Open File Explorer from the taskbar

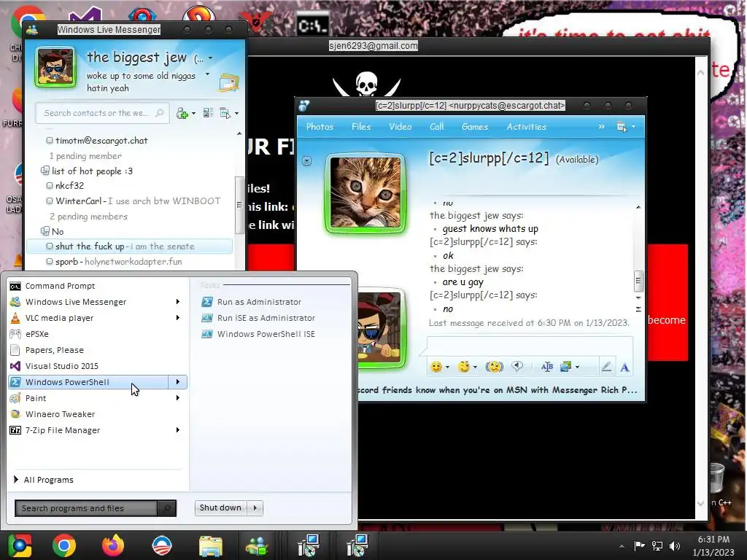point(211,545)
